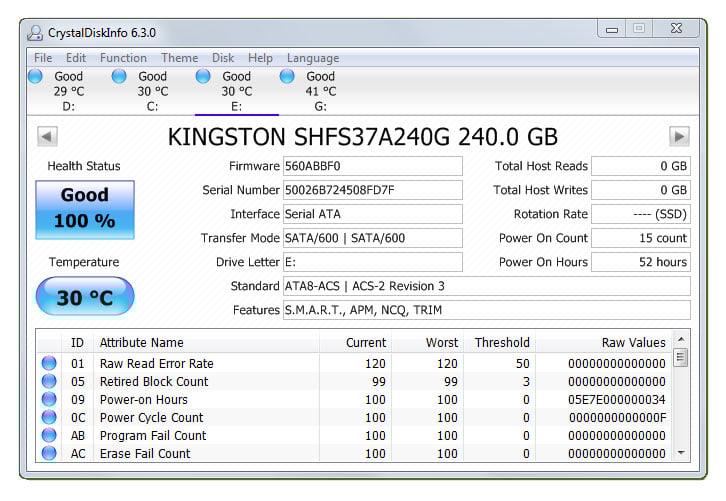Switch to disk D: at 29 °C
Screen dimensions: 726x501
click(x=69, y=91)
